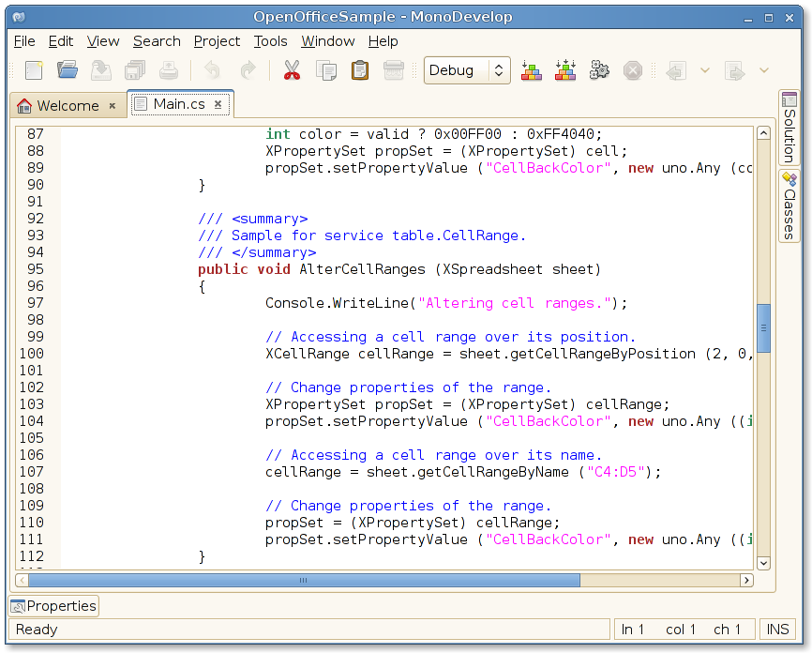Expand the forward navigation history dropdown
Image resolution: width=812 pixels, height=653 pixels.
point(764,70)
